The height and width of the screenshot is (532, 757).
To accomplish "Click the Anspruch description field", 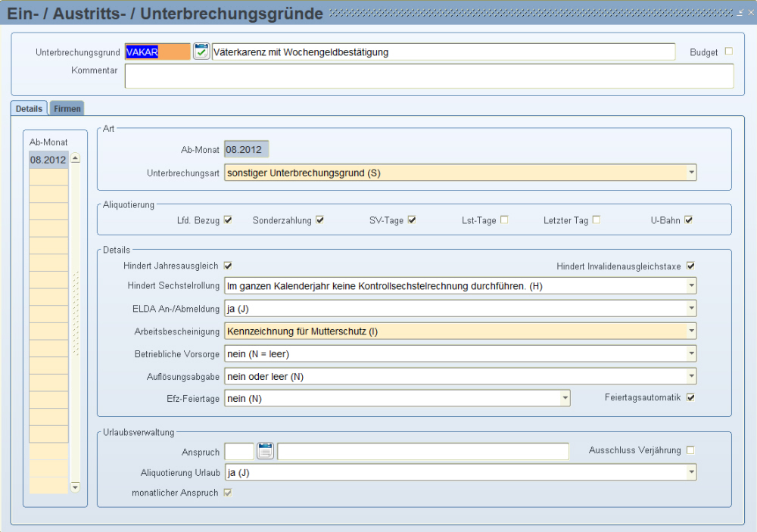I will coord(423,451).
